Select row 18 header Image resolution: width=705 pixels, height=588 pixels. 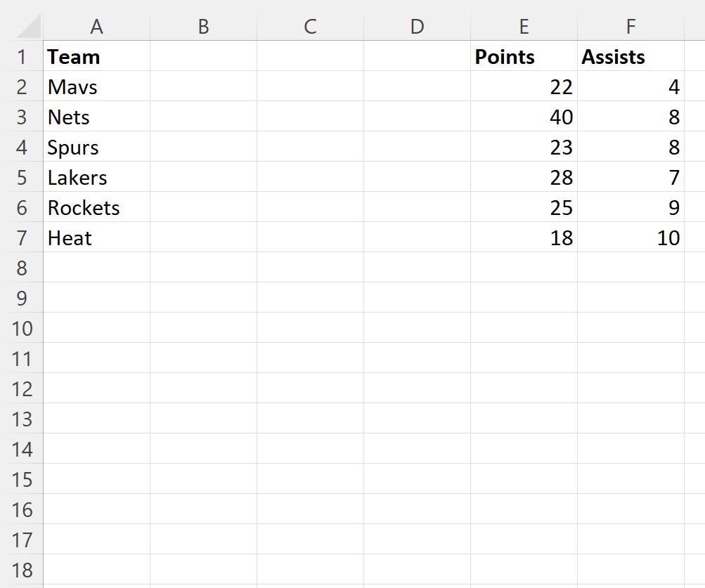click(22, 570)
